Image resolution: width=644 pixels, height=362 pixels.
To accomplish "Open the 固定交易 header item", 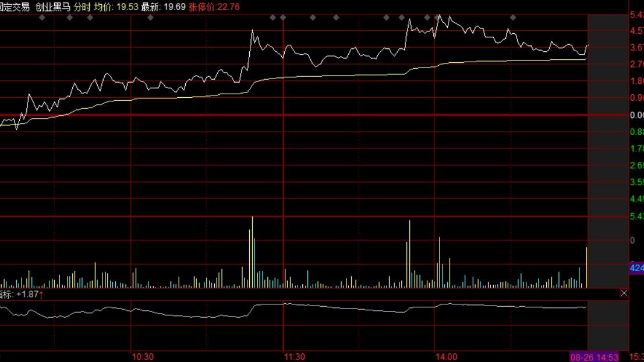I will 14,6.
